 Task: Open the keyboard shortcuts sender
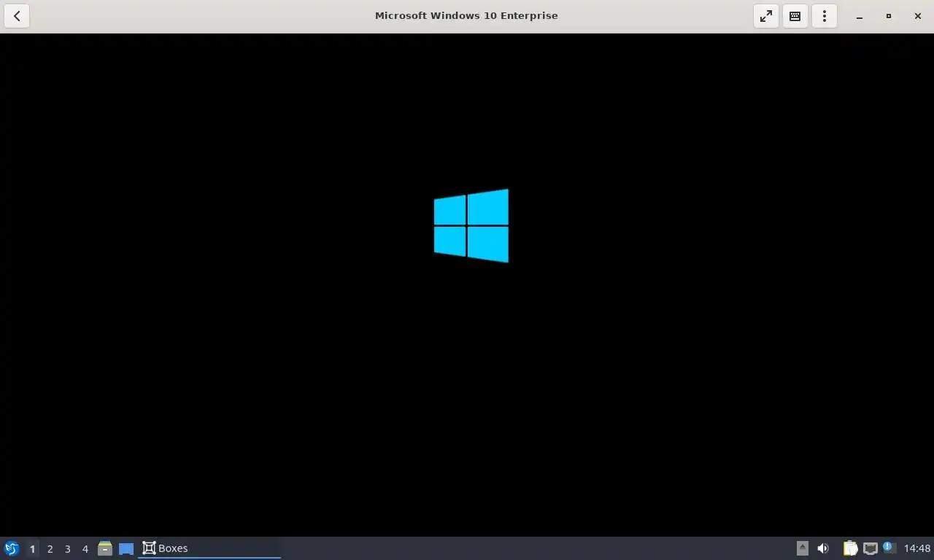tap(795, 16)
